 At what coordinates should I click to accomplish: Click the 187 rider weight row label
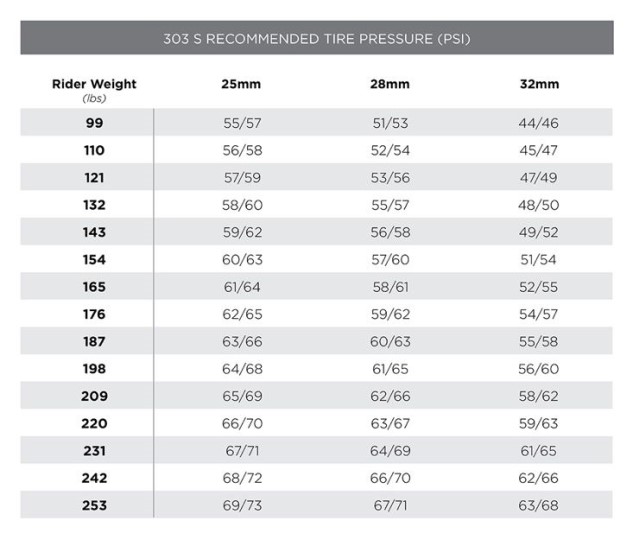[x=94, y=341]
